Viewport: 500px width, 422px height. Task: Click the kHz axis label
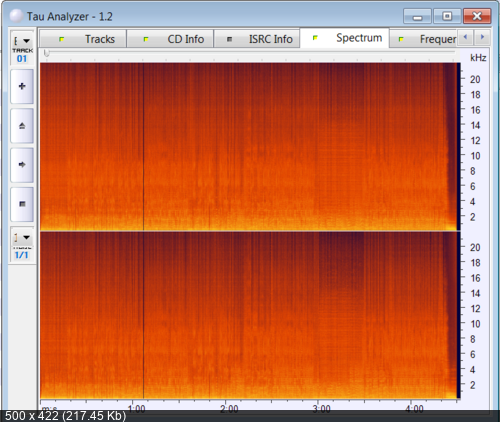[478, 58]
